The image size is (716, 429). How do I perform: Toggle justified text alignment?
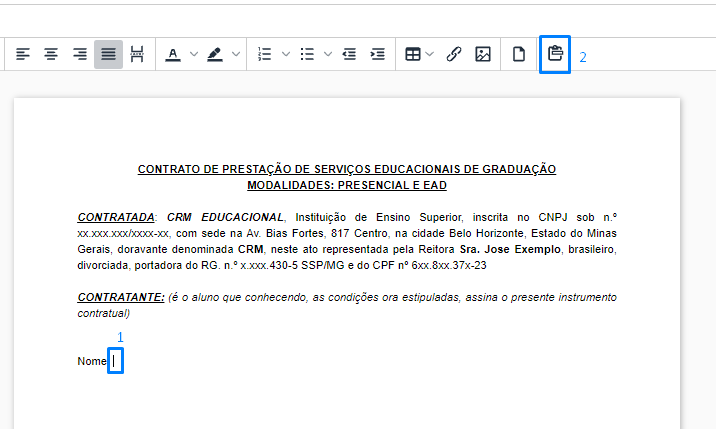(x=108, y=54)
